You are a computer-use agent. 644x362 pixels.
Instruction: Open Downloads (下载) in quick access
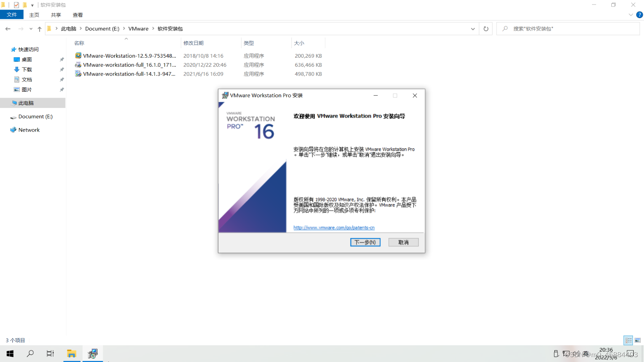point(27,70)
